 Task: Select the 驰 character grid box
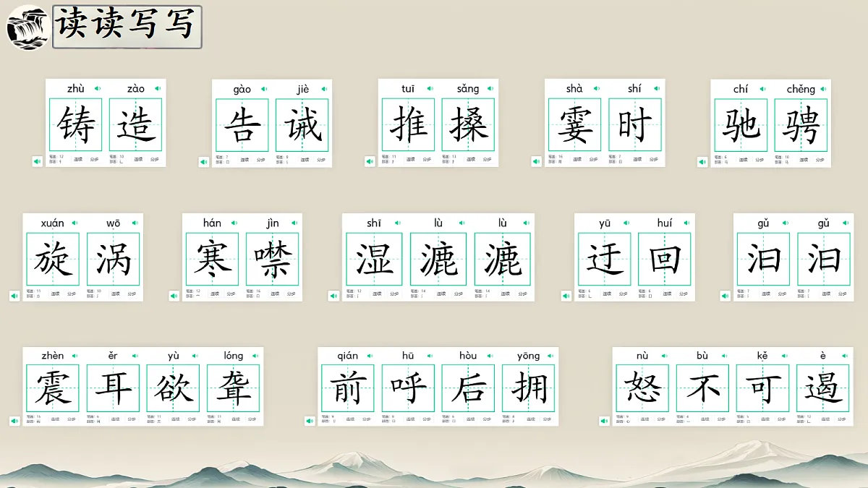tap(741, 124)
